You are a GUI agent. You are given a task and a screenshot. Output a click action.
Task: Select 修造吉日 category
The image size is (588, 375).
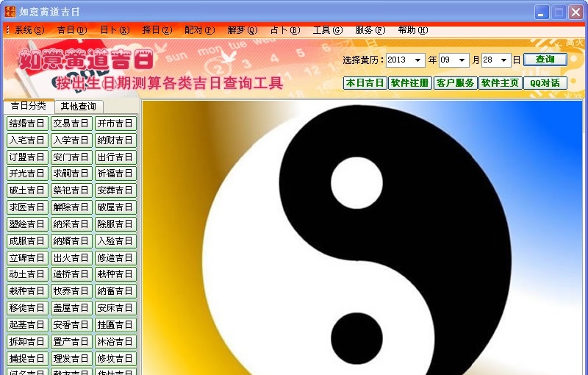tap(115, 257)
